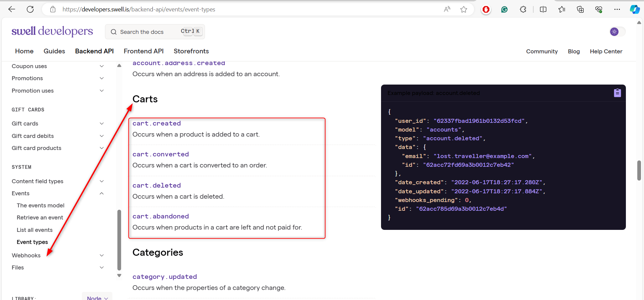644x300 pixels.
Task: Click sidebar scroll down arrow
Action: tap(119, 276)
